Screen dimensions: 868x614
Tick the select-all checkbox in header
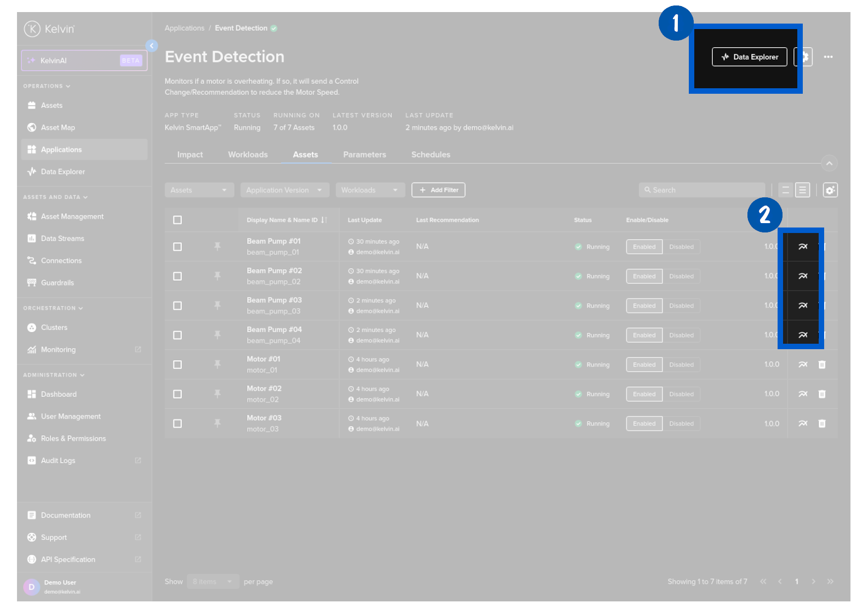tap(178, 220)
